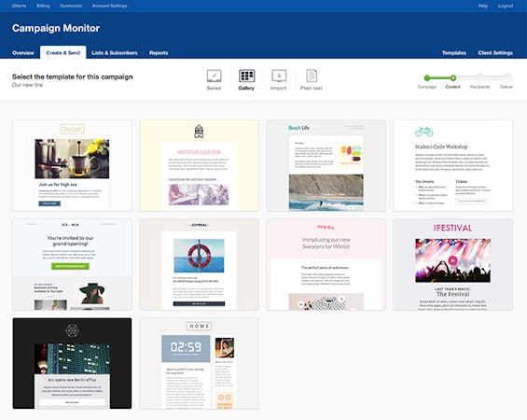Open the HOME countdown timer template
The width and height of the screenshot is (527, 420).
[199, 363]
